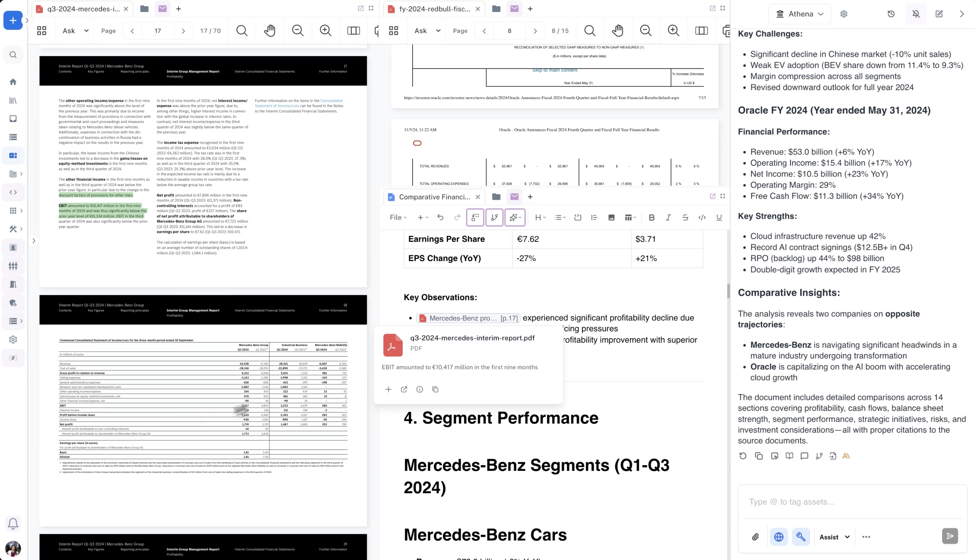Expand the Assist mode dropdown
975x560 pixels.
pyautogui.click(x=834, y=536)
